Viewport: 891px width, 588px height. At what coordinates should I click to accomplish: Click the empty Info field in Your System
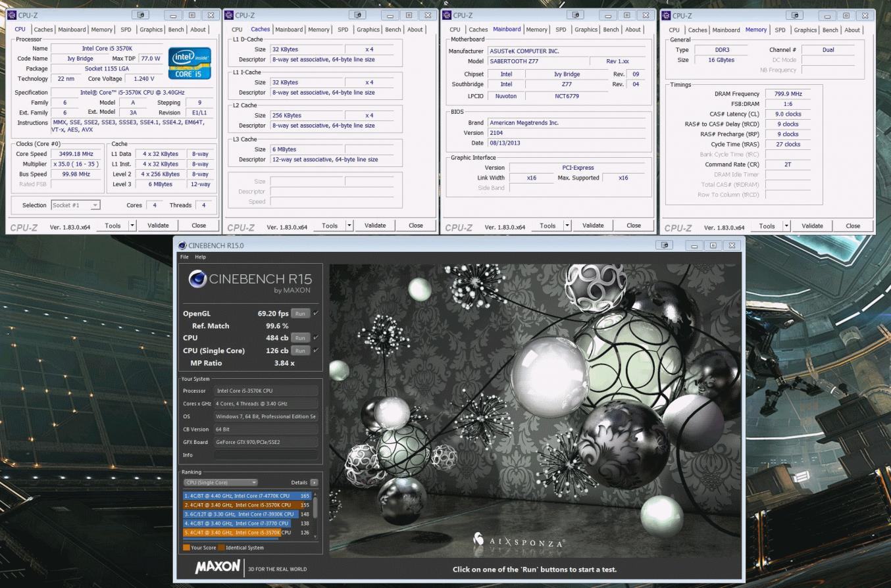click(x=266, y=454)
